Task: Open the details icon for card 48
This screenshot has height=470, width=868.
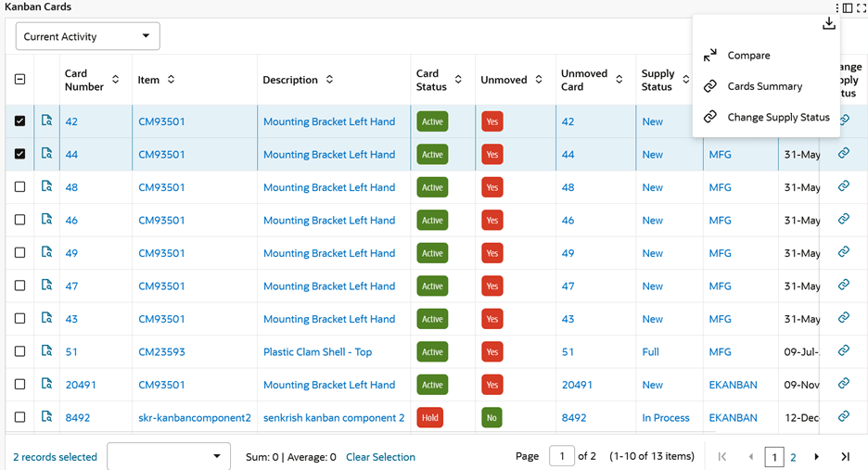Action: point(47,186)
